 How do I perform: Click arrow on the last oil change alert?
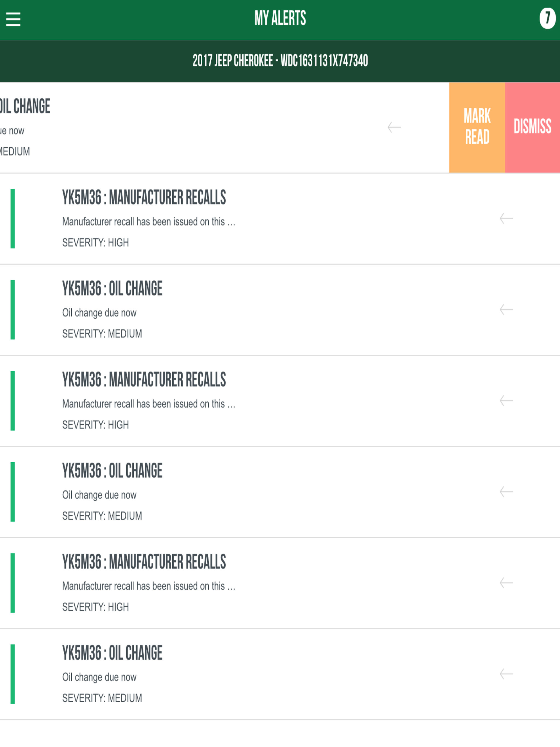(506, 674)
